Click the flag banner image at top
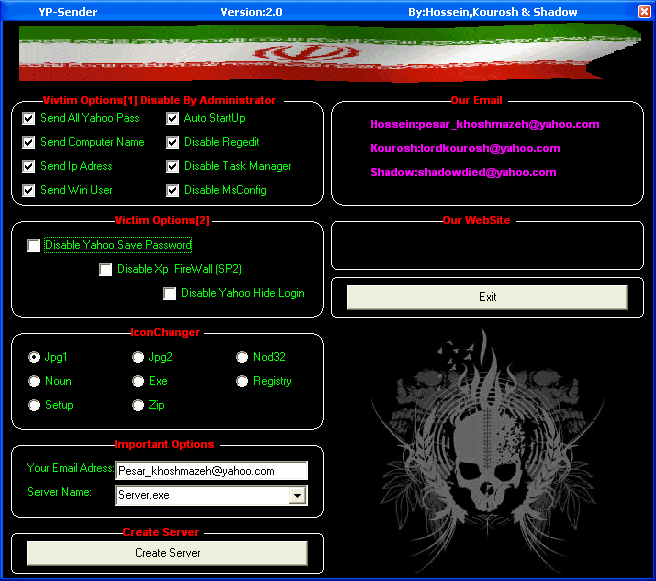The height and width of the screenshot is (581, 656). (328, 52)
